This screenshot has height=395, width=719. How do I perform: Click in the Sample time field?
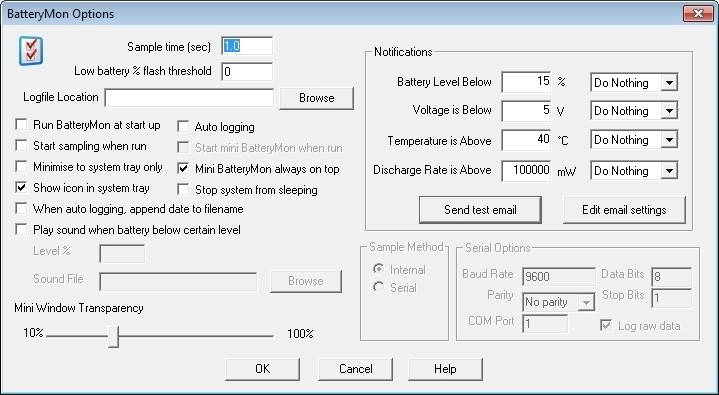click(x=247, y=46)
